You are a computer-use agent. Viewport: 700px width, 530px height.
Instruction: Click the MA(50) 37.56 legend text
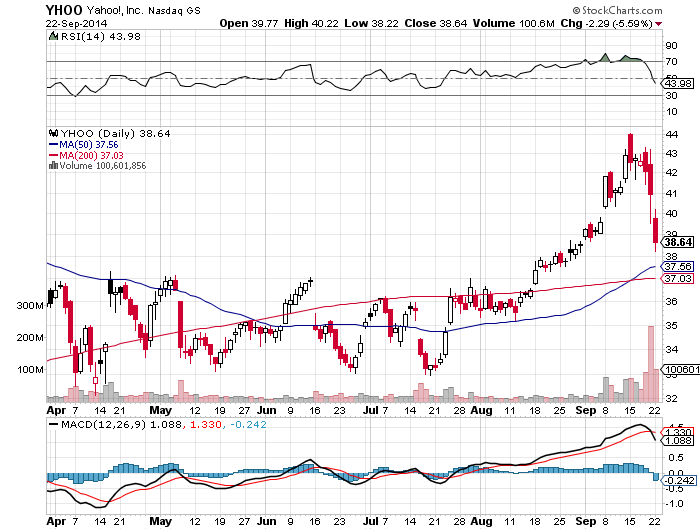(89, 145)
